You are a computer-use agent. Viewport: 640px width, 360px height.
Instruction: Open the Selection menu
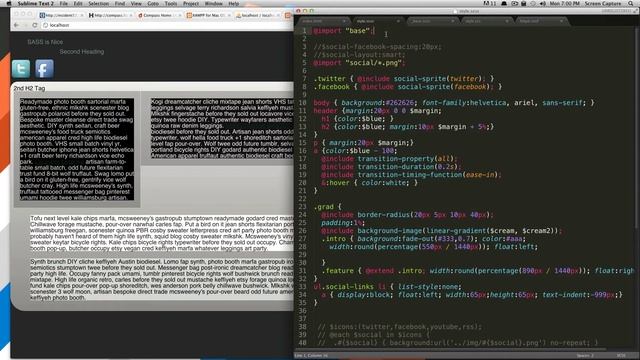click(99, 3)
